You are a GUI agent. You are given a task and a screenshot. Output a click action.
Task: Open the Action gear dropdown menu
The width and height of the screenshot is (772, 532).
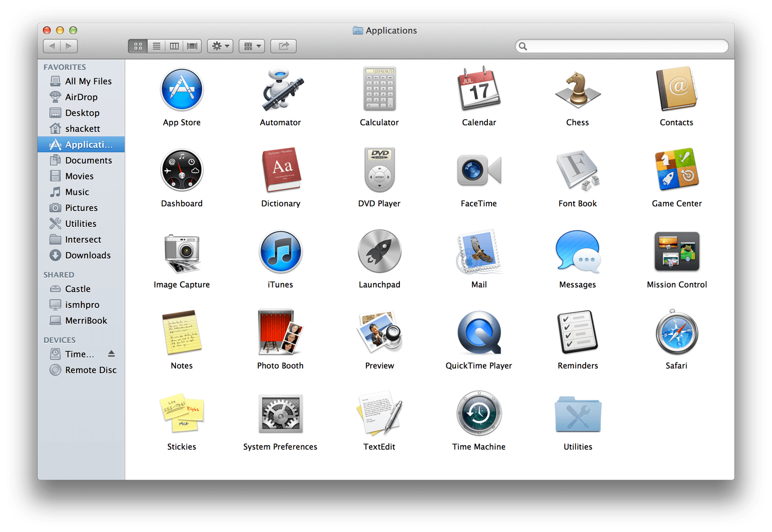[x=220, y=46]
